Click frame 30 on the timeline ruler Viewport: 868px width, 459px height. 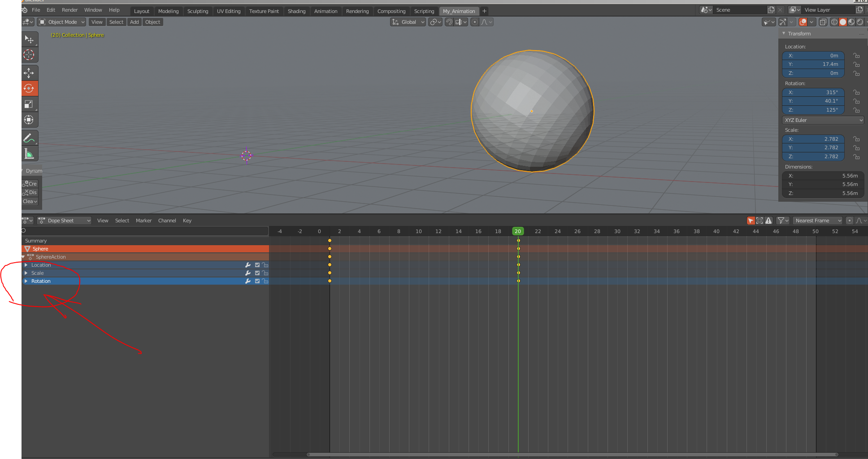617,231
